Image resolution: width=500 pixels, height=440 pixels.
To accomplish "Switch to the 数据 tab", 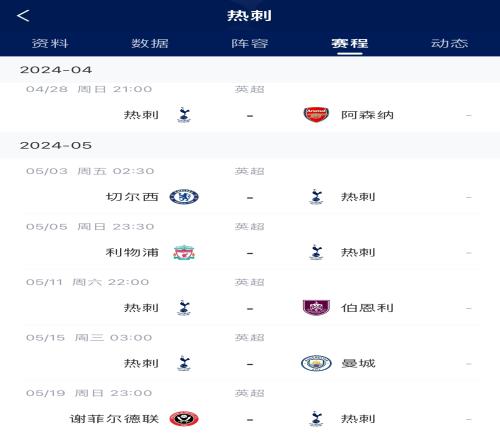I will (150, 43).
